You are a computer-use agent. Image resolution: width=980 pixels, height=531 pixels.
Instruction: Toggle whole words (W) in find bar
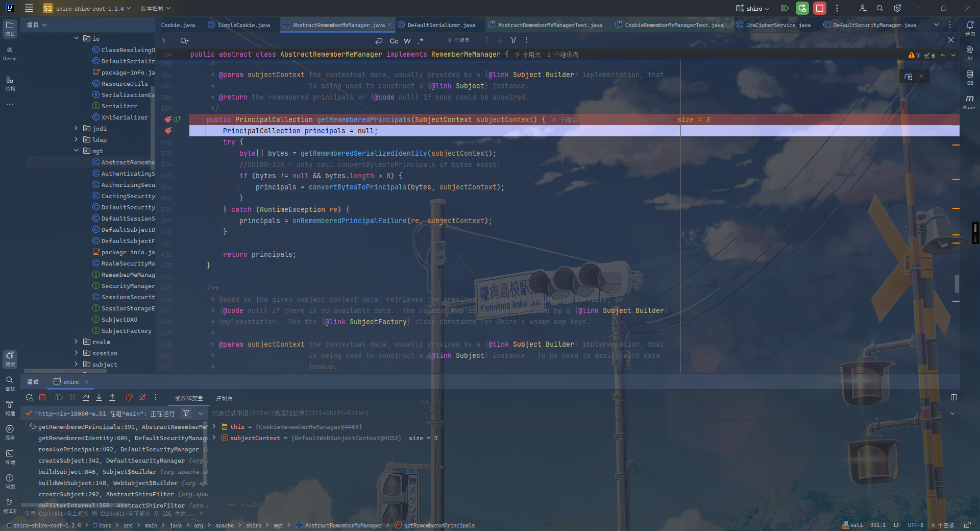407,40
